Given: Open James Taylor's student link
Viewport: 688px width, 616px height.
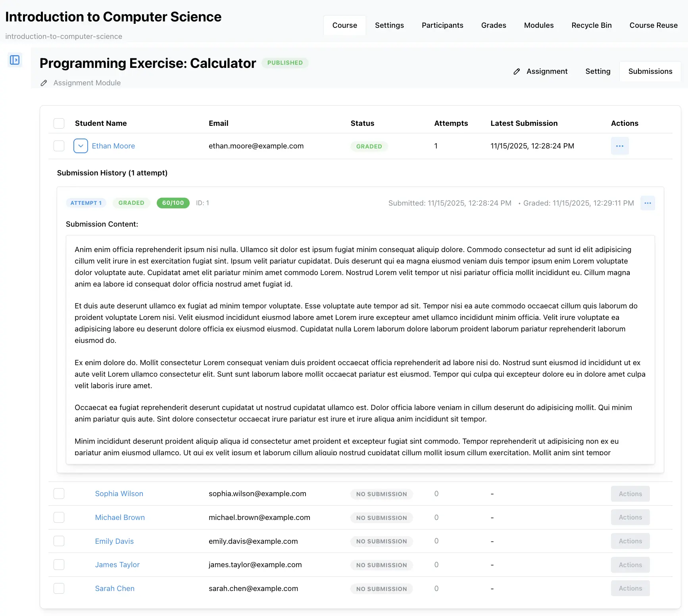Looking at the screenshot, I should tap(117, 565).
